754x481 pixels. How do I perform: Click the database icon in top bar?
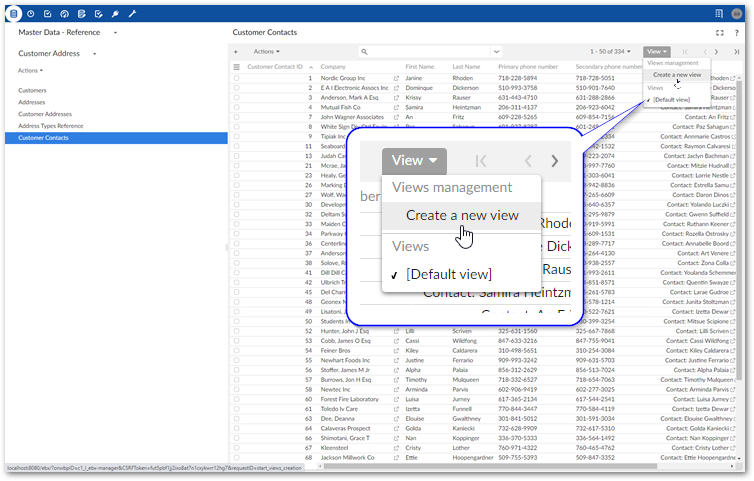pos(14,13)
